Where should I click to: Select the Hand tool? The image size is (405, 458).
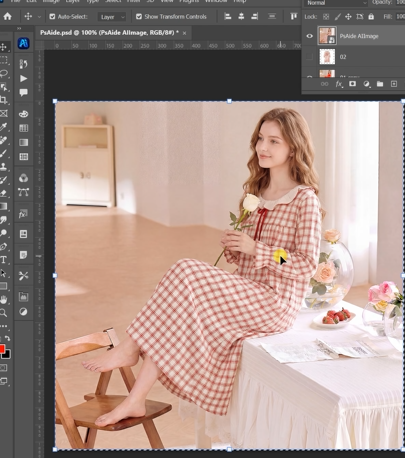click(3, 299)
